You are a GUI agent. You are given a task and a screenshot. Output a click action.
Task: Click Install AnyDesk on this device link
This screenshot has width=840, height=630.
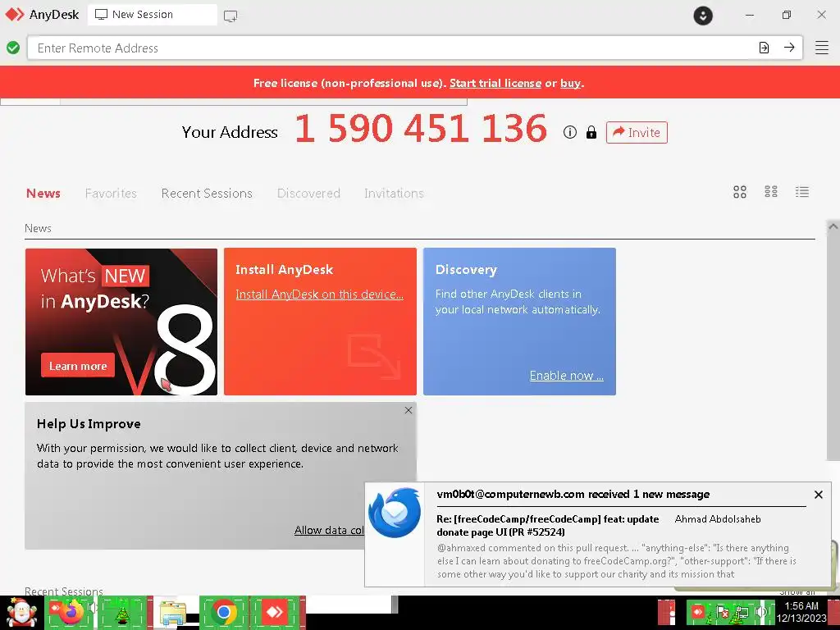tap(319, 294)
